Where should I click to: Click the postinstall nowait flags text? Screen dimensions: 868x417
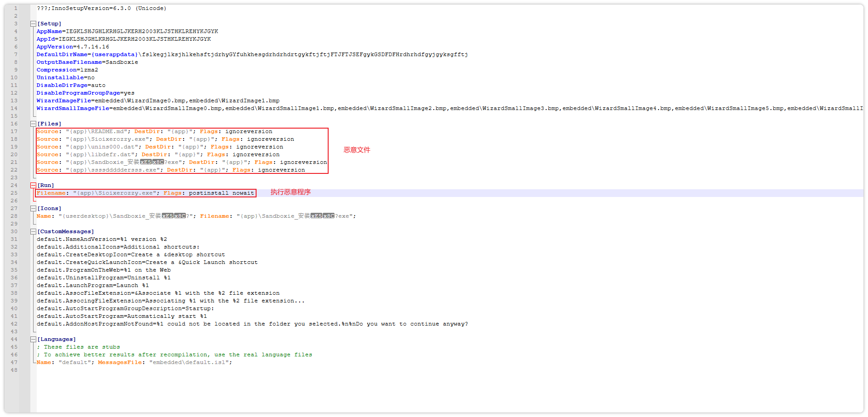[x=222, y=193]
